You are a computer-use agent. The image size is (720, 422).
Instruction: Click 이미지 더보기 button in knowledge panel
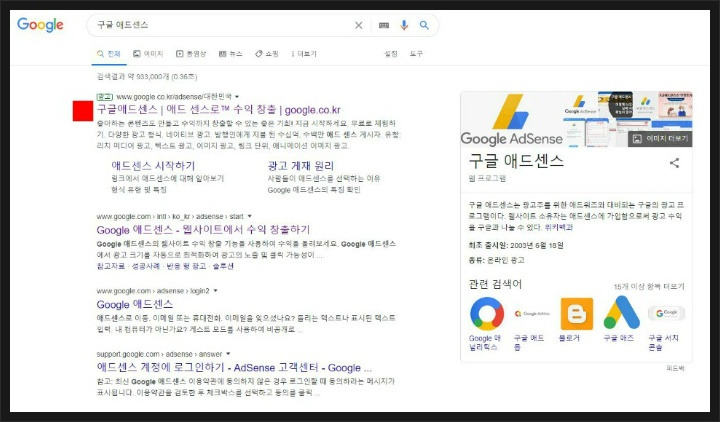click(660, 139)
